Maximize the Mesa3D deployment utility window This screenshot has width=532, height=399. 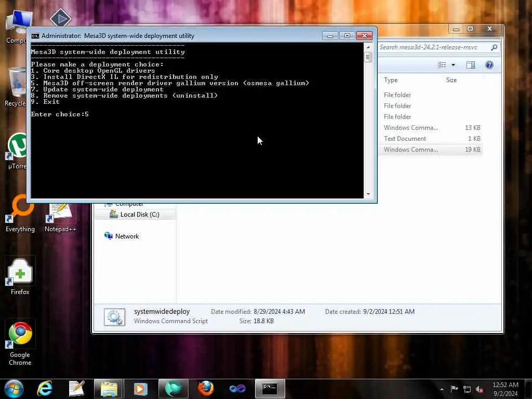click(347, 36)
